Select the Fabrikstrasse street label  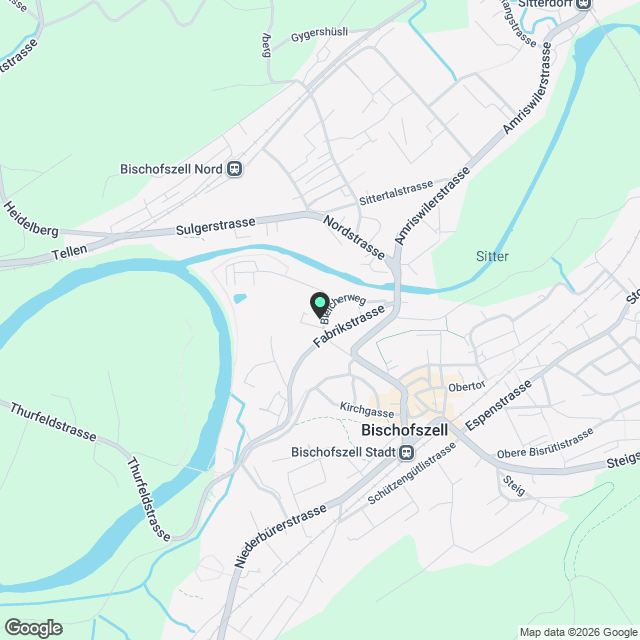tap(349, 326)
